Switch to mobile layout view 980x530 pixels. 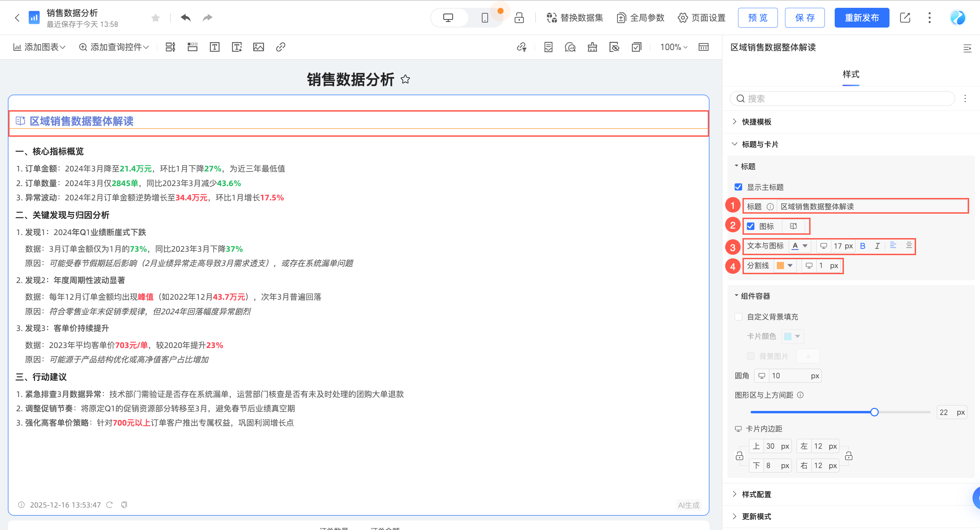[x=485, y=18]
